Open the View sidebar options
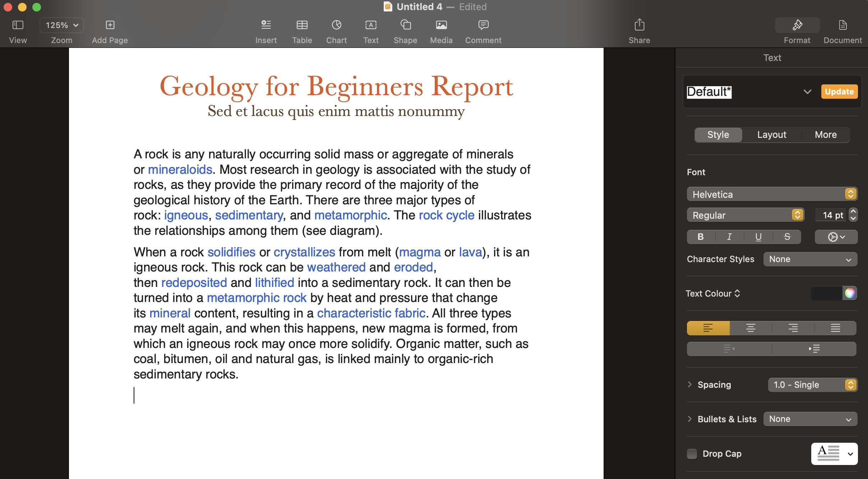Viewport: 868px width, 479px height. point(18,25)
